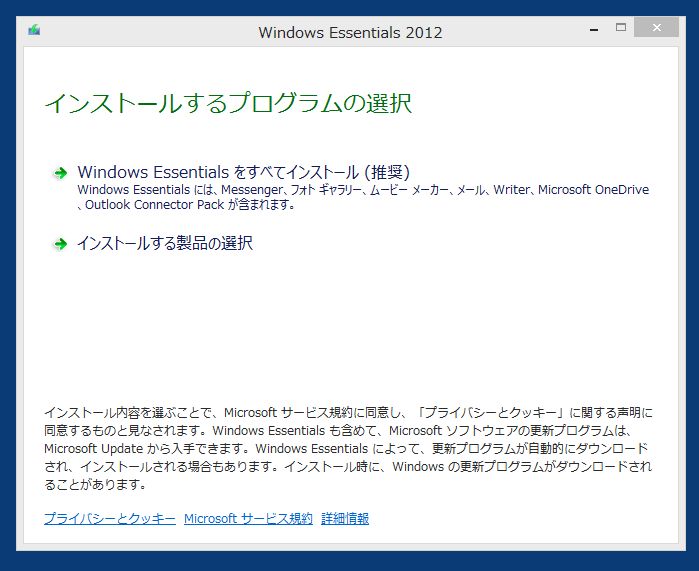Click the Windows Essentials title bar icon

(x=34, y=30)
